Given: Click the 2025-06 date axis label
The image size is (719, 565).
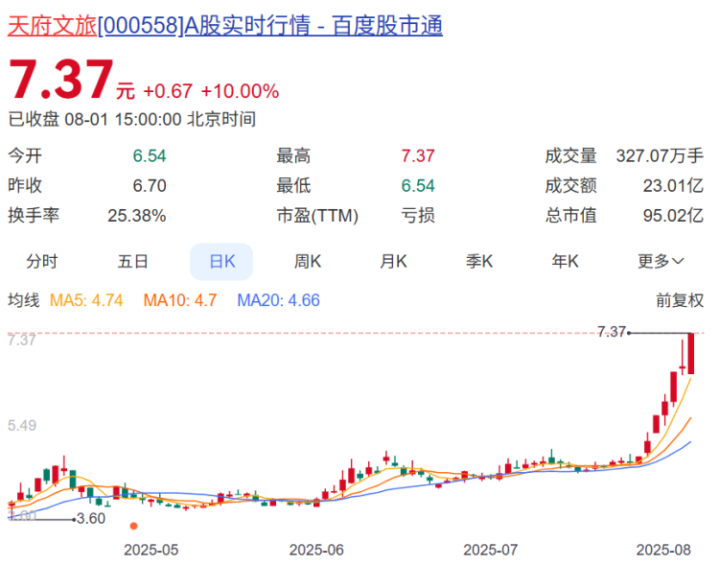Looking at the screenshot, I should coord(316,550).
